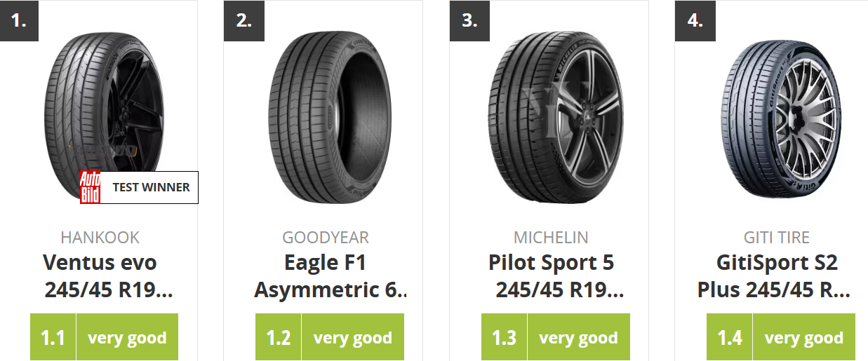Open the Goodyear Eagle F1 tire image
The image size is (868, 361).
pyautogui.click(x=326, y=116)
